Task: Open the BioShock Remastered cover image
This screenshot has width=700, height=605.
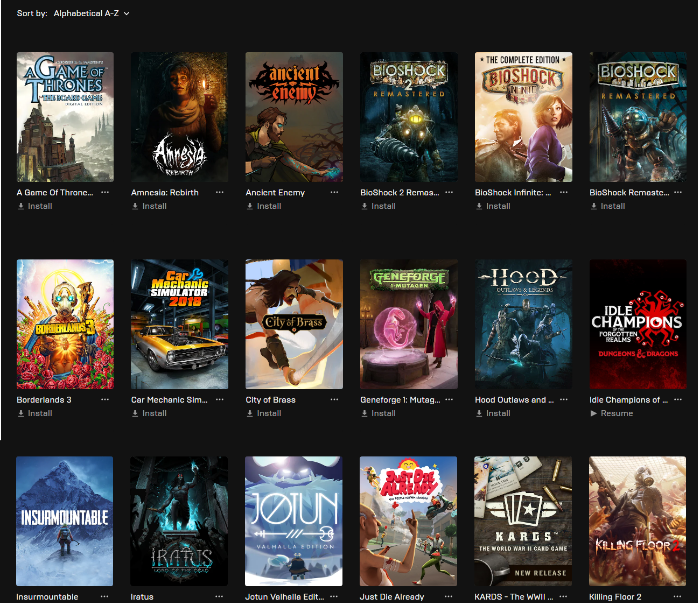Action: coord(638,117)
